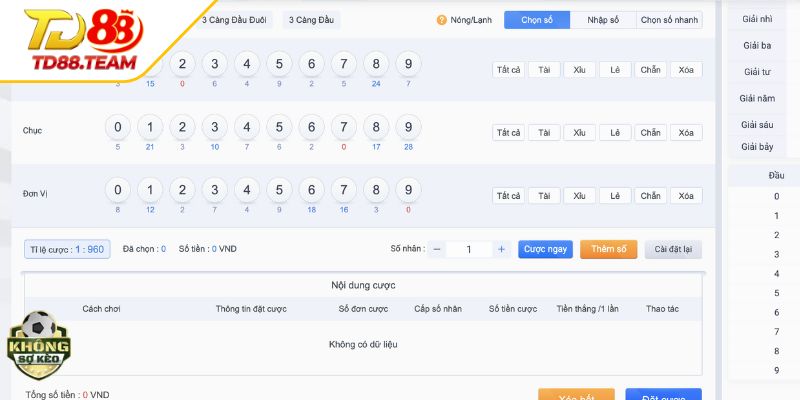
Task: Click Xóa in the Đơn Vị row
Action: pos(686,196)
